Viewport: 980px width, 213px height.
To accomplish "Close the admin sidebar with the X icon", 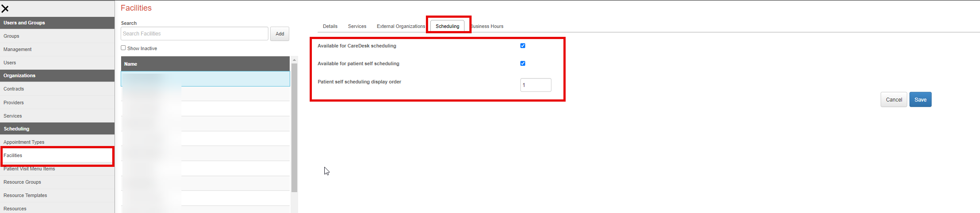I will tap(5, 8).
